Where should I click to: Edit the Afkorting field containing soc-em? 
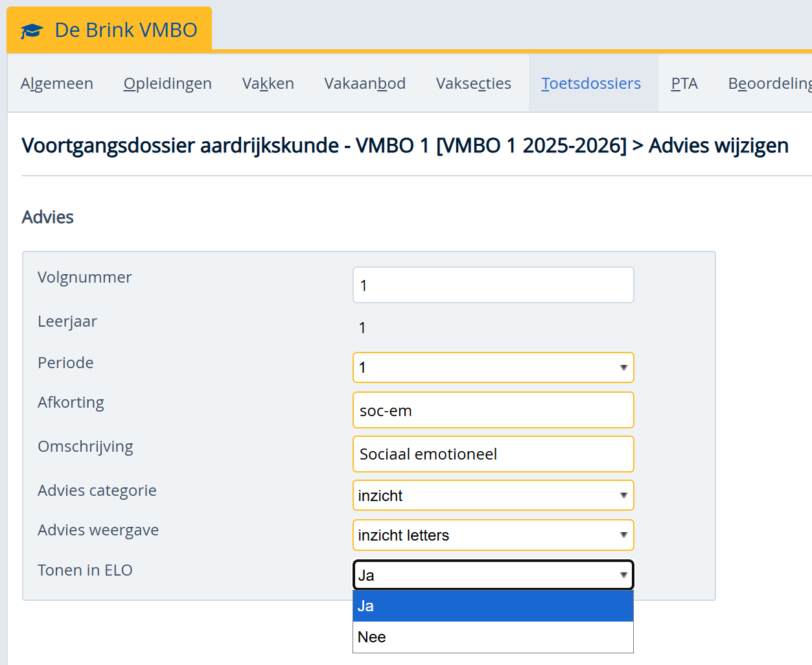click(493, 410)
